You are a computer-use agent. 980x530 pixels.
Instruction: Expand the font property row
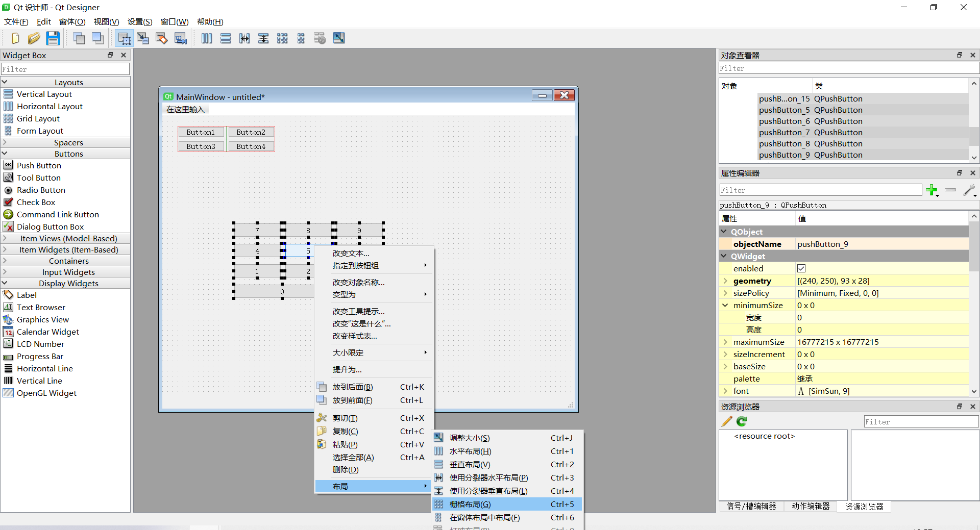coord(725,391)
